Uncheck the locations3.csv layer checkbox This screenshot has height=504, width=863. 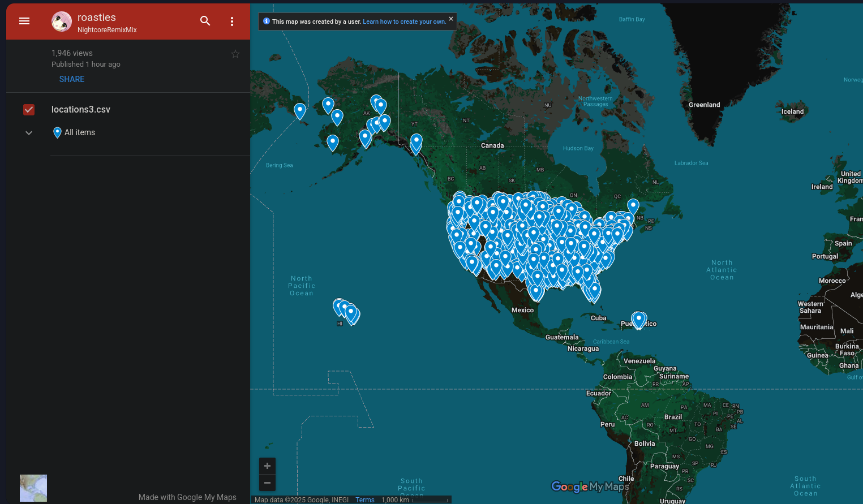click(x=29, y=110)
